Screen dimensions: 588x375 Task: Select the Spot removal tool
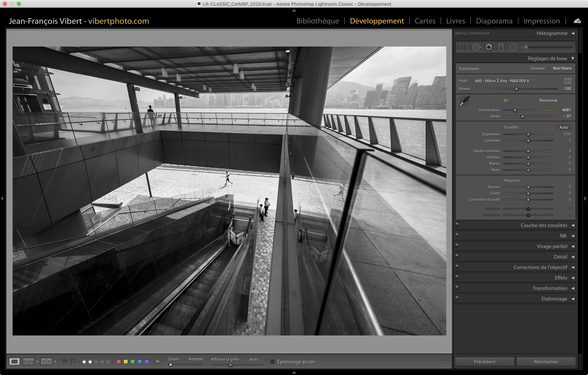point(476,47)
